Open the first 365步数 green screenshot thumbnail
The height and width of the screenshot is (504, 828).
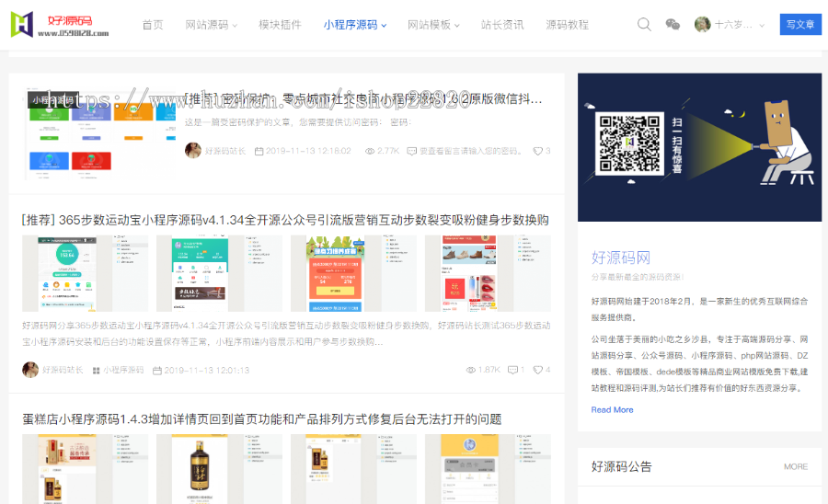[x=85, y=273]
